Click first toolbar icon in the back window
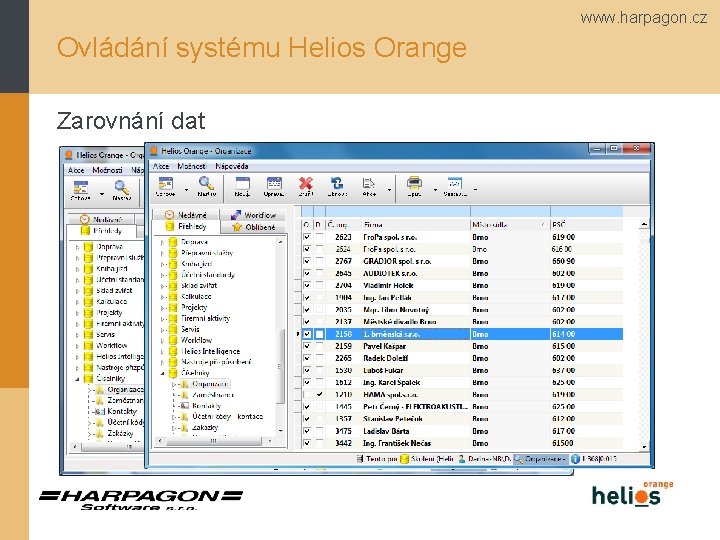Viewport: 720px width, 540px height. point(80,187)
